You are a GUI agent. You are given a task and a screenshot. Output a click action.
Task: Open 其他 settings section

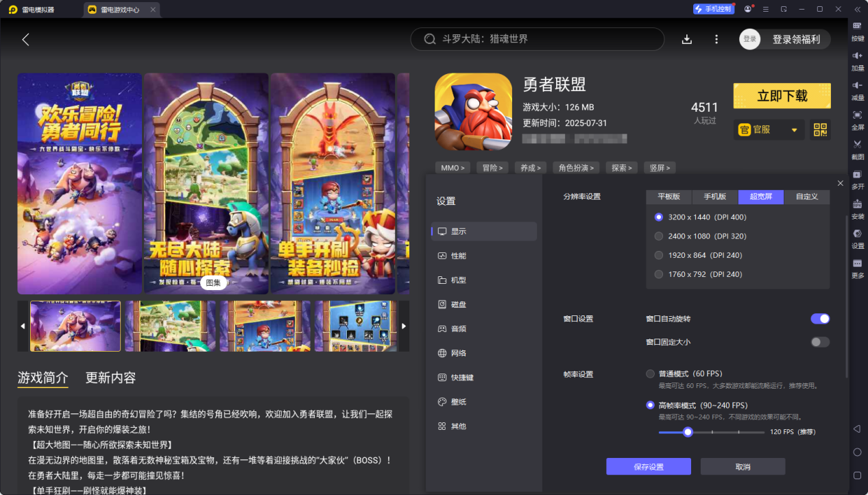tap(484, 426)
